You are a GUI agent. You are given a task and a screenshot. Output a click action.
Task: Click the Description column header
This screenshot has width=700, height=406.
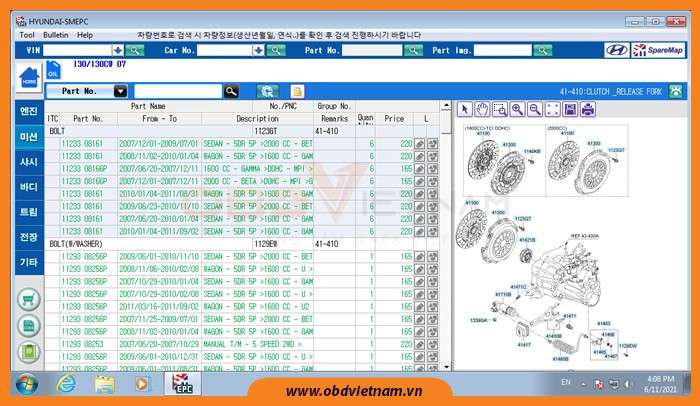coord(257,119)
